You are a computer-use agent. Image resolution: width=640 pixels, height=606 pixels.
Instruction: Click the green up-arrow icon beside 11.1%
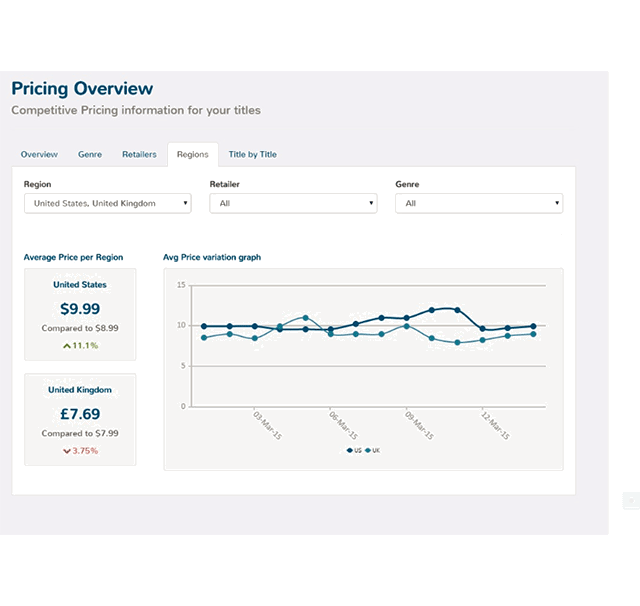(x=66, y=345)
